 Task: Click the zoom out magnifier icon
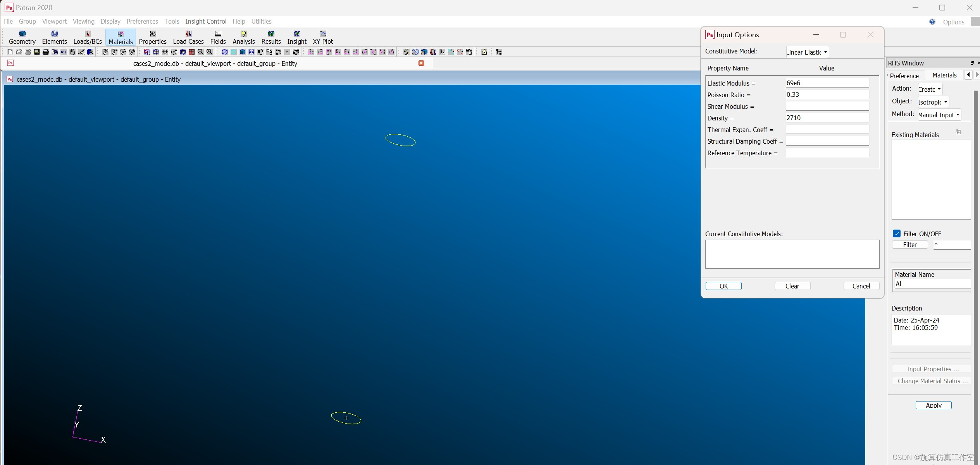click(x=201, y=52)
